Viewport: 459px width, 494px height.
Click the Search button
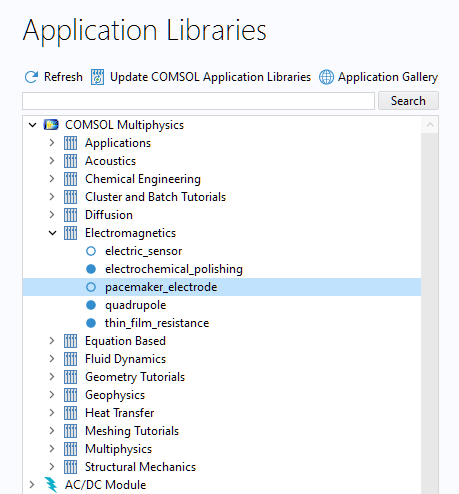[408, 101]
